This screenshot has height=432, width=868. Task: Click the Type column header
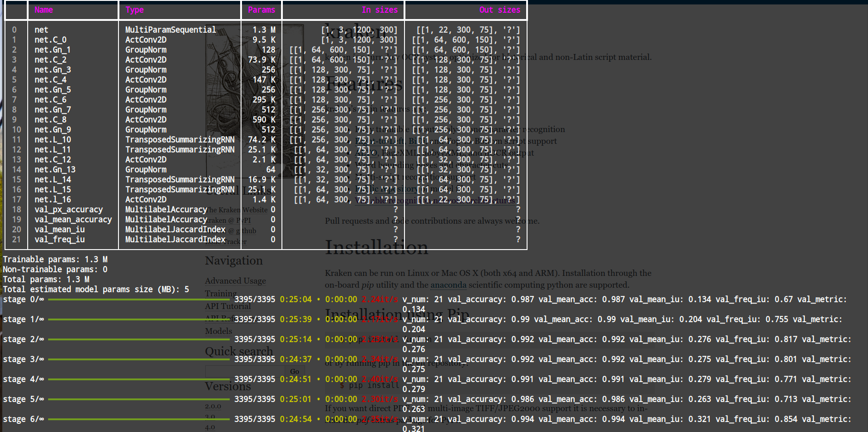click(x=134, y=10)
